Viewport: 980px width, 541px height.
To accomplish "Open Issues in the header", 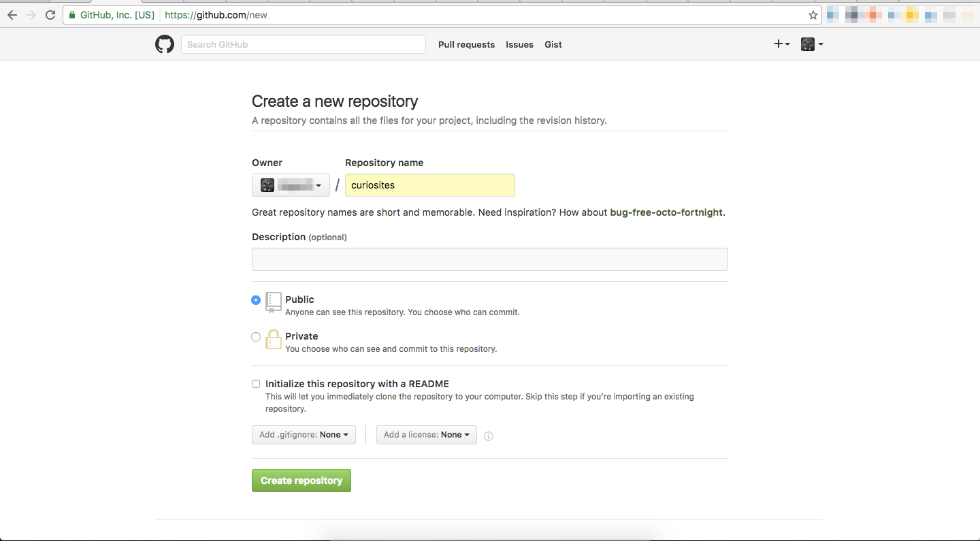I will point(519,44).
